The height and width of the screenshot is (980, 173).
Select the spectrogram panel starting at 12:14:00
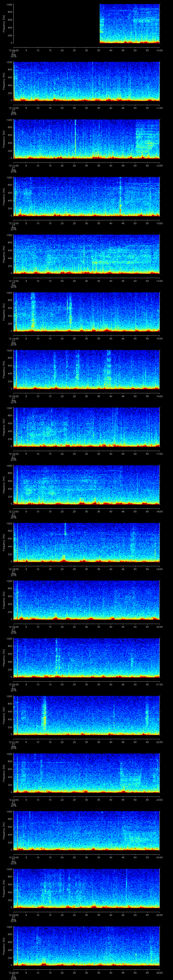click(x=87, y=312)
